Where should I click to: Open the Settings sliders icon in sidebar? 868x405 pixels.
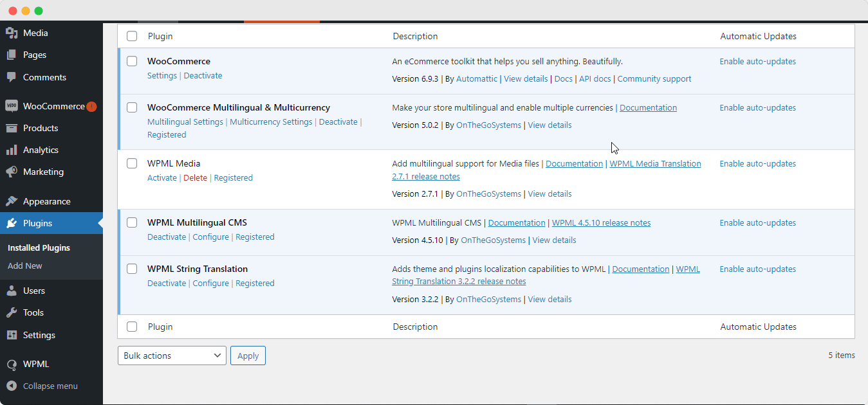point(12,335)
